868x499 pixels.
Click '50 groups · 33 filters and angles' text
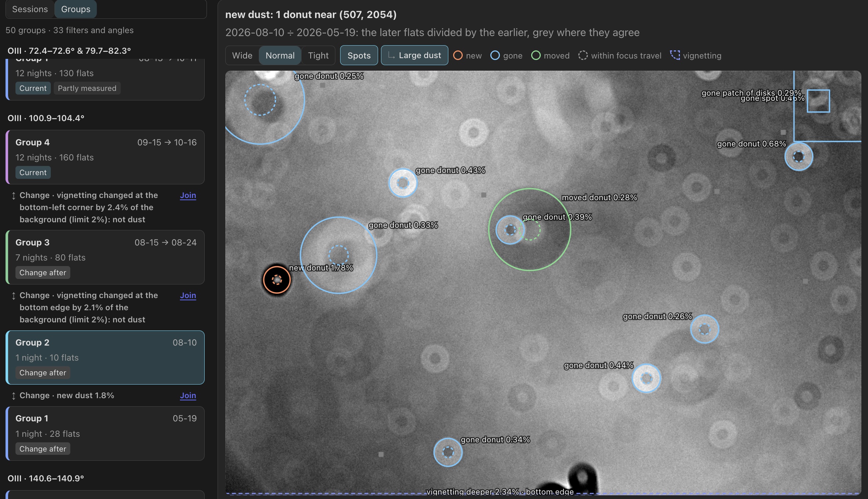coord(70,30)
